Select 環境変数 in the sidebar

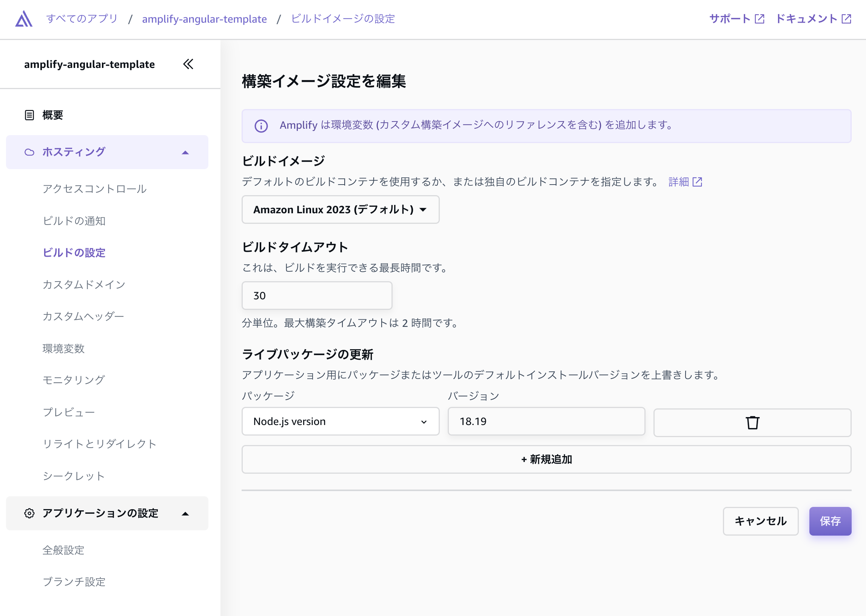[63, 349]
